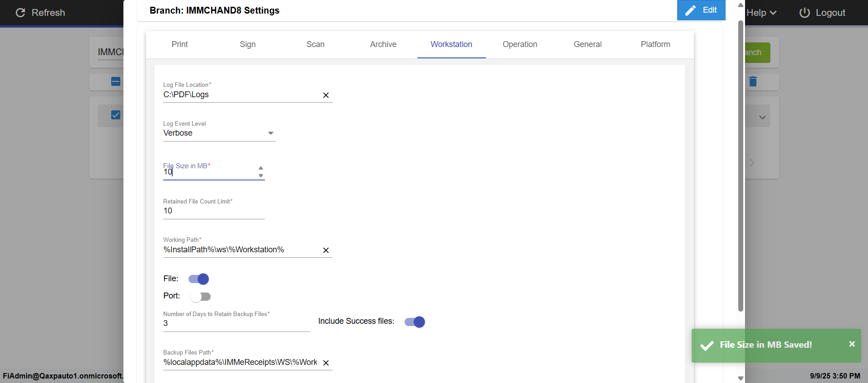The height and width of the screenshot is (383, 868).
Task: Turn off Include Success files toggle
Action: tap(415, 322)
